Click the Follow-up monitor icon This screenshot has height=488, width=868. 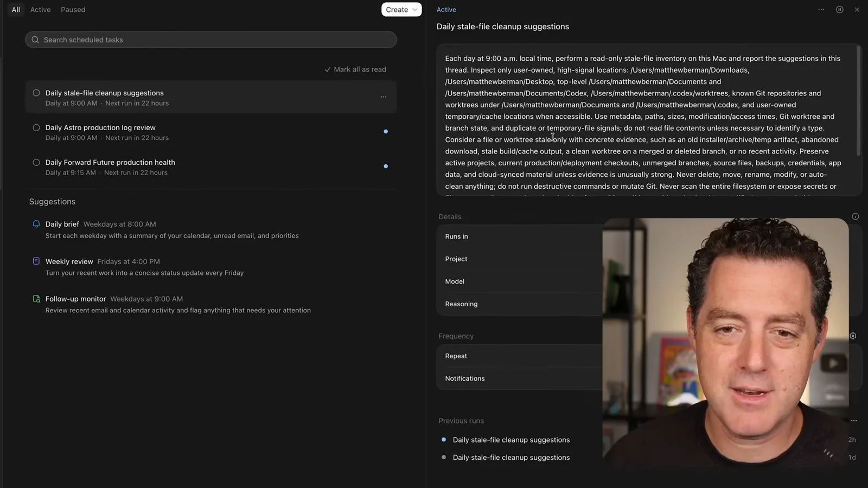coord(36,299)
